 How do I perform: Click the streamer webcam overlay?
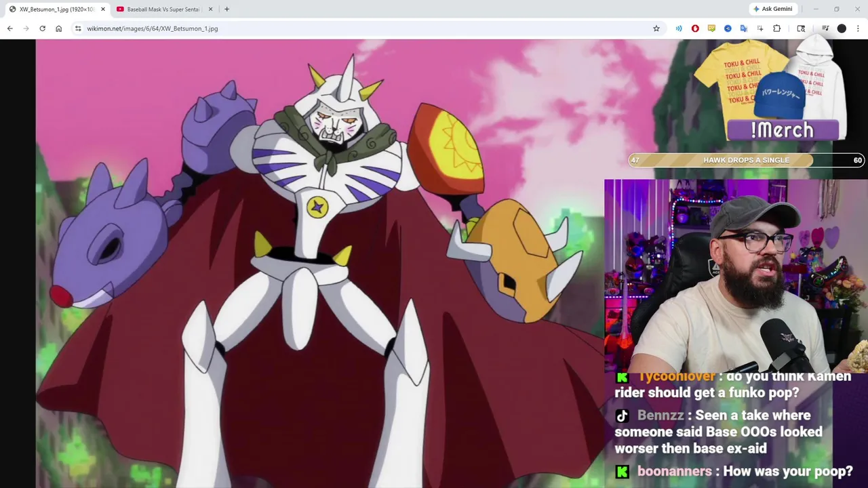pyautogui.click(x=736, y=276)
